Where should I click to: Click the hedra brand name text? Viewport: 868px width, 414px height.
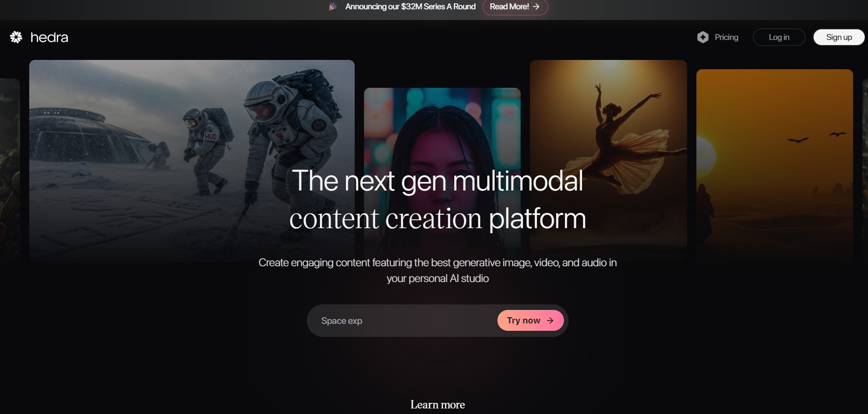coord(49,37)
